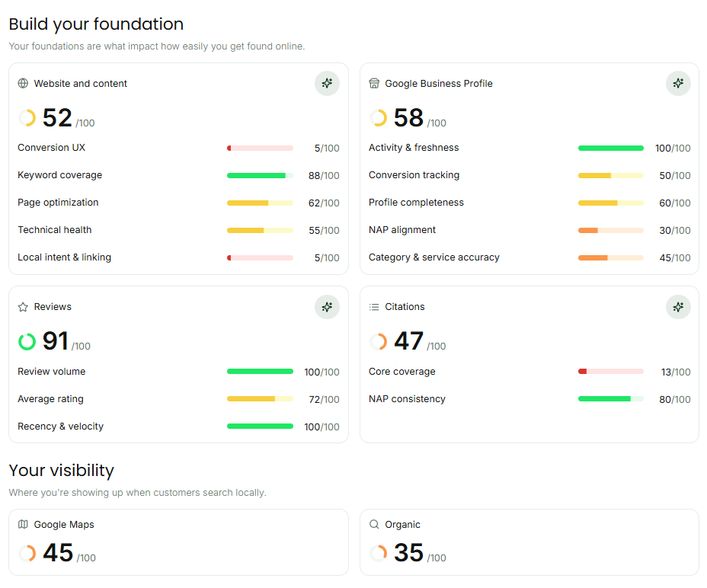Click the Keyword coverage score bar

point(260,175)
